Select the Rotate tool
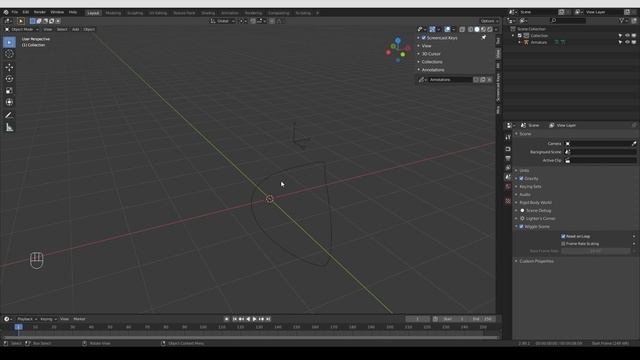 (x=9, y=79)
